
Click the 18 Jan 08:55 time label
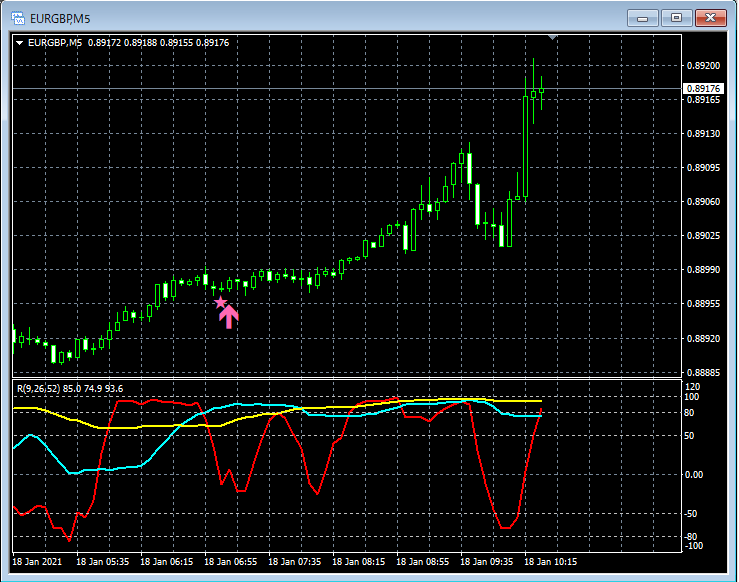pos(423,562)
